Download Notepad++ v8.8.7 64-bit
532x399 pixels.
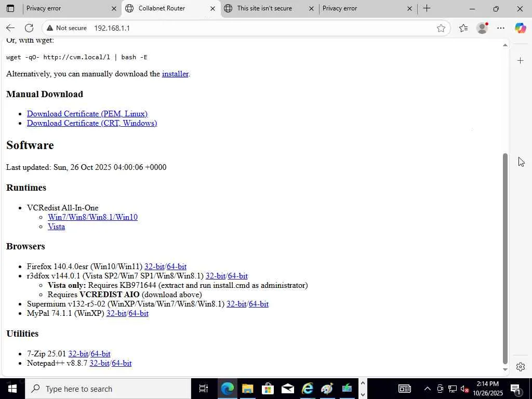point(122,363)
